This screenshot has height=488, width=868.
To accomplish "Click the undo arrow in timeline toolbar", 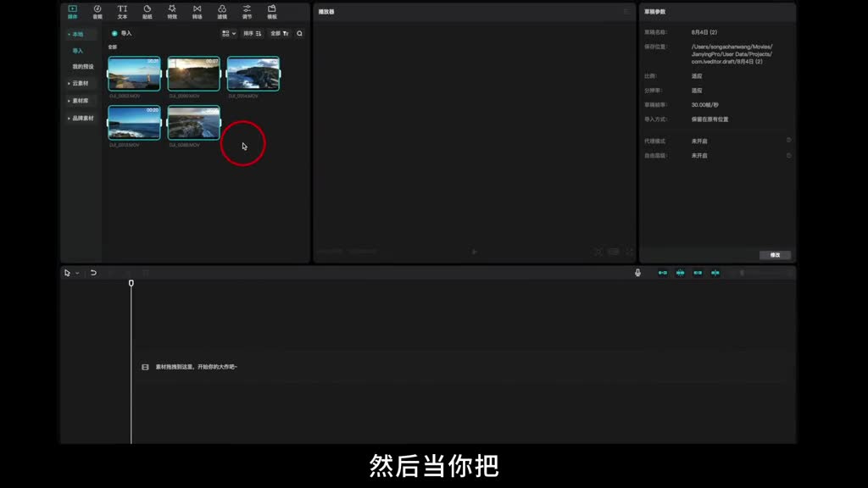I will [93, 273].
